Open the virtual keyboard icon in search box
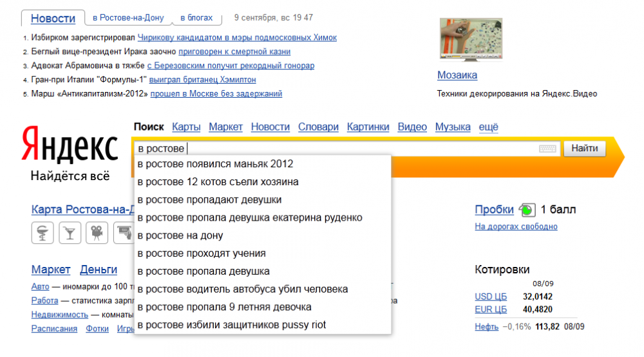The height and width of the screenshot is (357, 644). click(x=547, y=149)
